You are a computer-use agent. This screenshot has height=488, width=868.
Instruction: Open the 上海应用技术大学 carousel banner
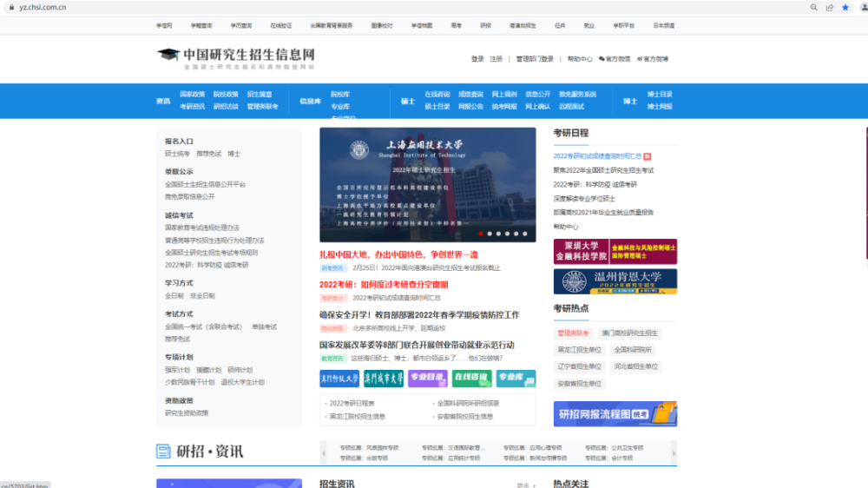(x=427, y=184)
